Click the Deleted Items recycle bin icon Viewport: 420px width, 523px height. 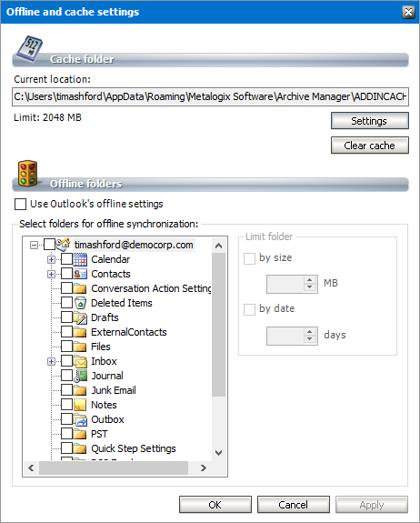(x=80, y=303)
